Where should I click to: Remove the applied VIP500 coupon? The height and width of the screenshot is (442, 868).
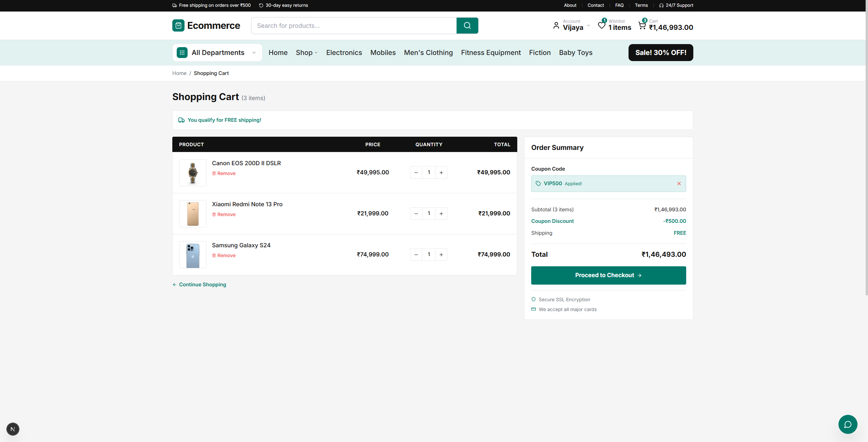coord(679,184)
